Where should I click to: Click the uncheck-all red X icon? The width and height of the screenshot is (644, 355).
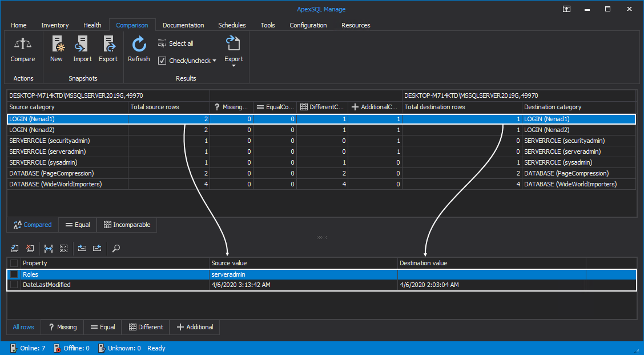coord(30,248)
